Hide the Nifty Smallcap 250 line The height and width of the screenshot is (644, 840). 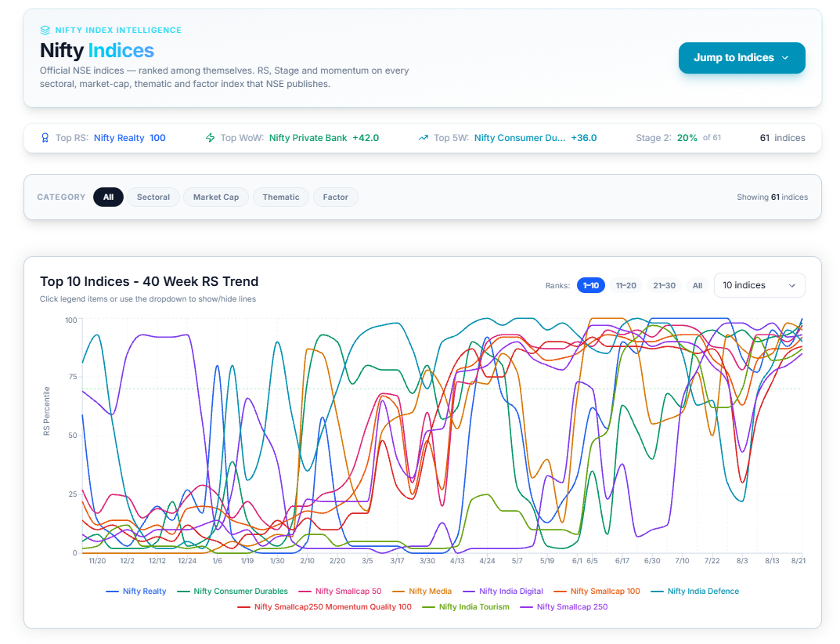click(564, 606)
